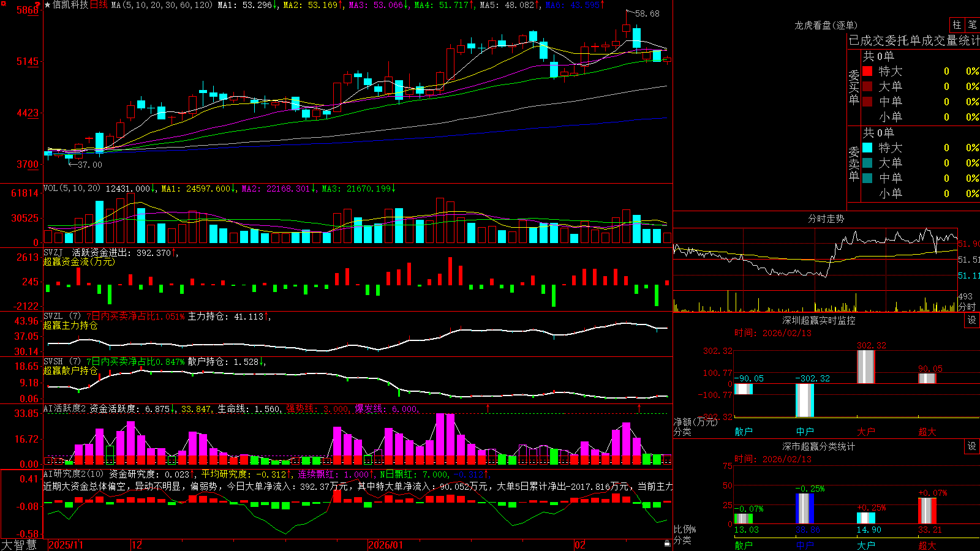Screen dimensions: 980x551
Task: Click the cyan 特大 sell-order color swatch
Action: [x=867, y=148]
